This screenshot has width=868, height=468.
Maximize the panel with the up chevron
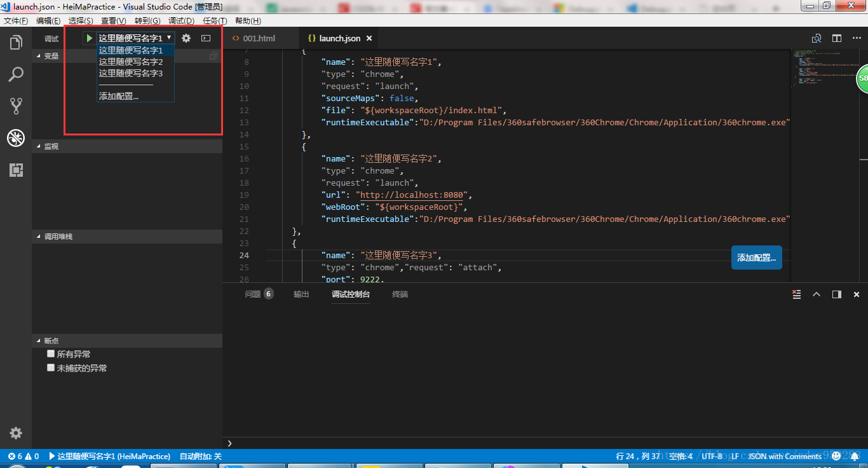pyautogui.click(x=817, y=294)
